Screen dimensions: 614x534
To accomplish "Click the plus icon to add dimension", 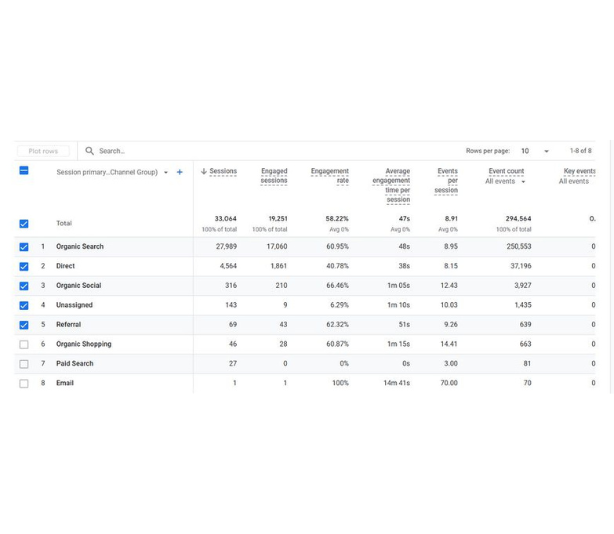I will 180,172.
